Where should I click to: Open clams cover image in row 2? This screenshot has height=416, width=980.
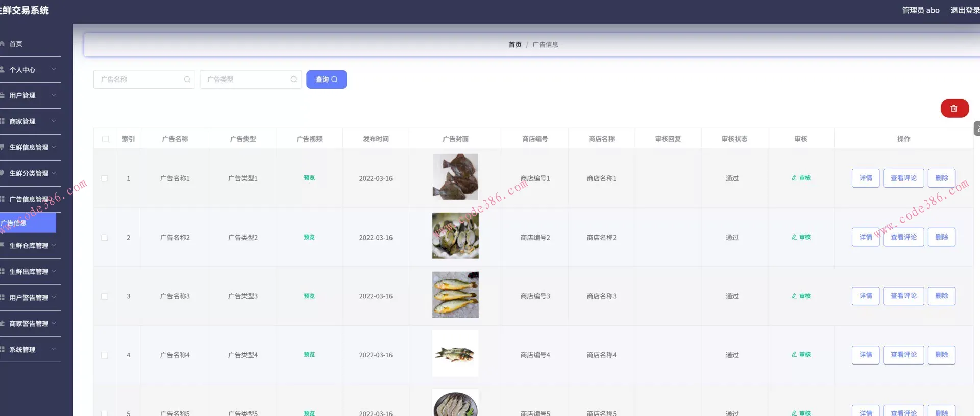455,236
